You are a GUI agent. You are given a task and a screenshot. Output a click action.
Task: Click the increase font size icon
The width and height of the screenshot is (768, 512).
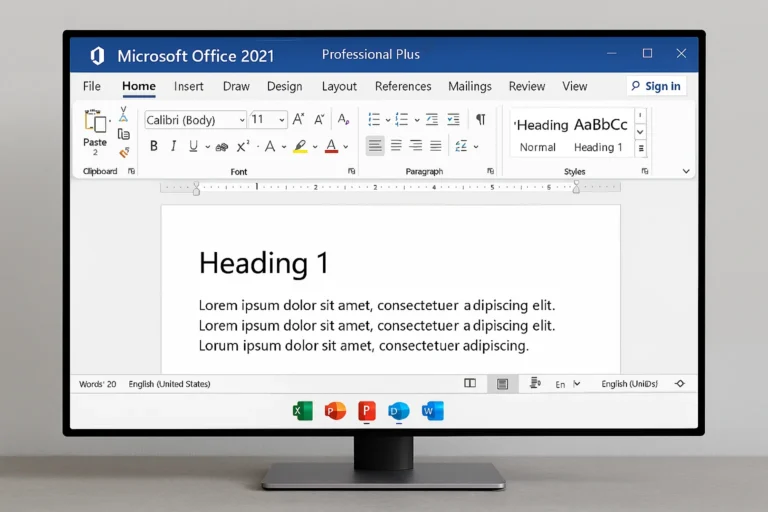point(298,119)
